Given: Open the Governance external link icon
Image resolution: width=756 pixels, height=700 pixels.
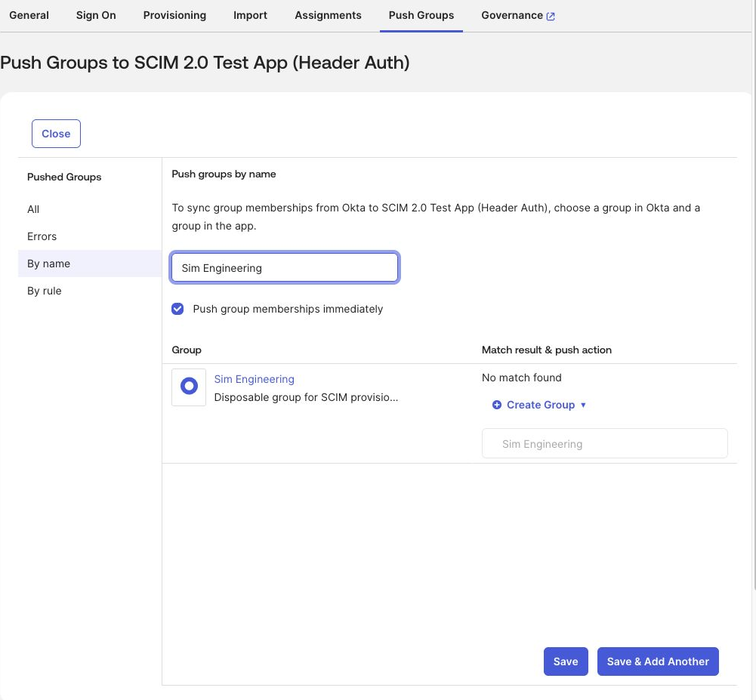Looking at the screenshot, I should 551,16.
